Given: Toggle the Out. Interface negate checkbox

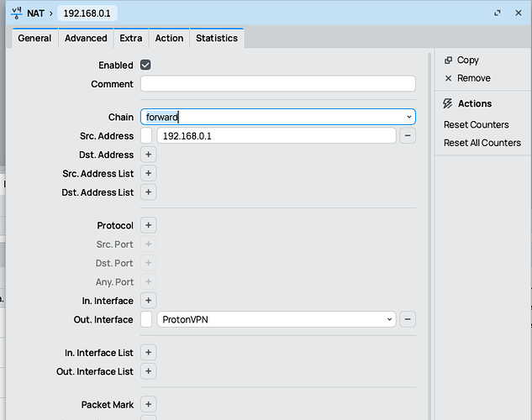Looking at the screenshot, I should pos(146,319).
